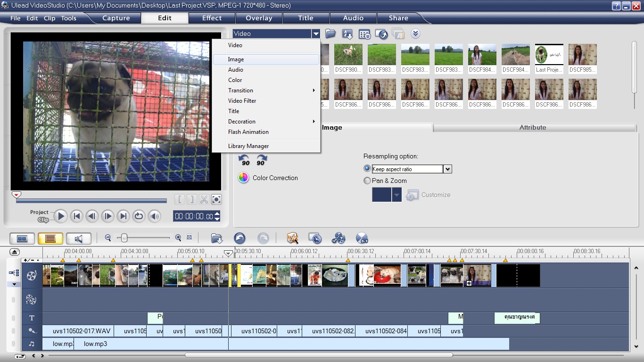644x362 pixels.
Task: Open the Video library type dropdown arrow
Action: coord(315,34)
